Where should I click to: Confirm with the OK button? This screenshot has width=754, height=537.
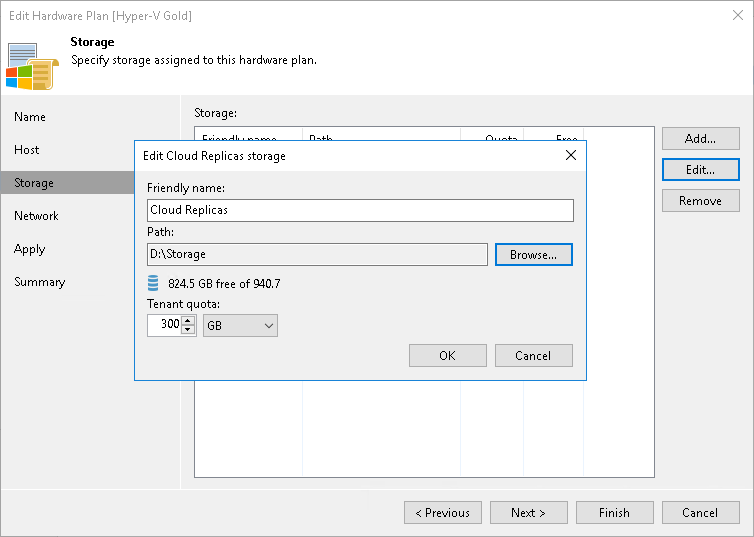448,355
